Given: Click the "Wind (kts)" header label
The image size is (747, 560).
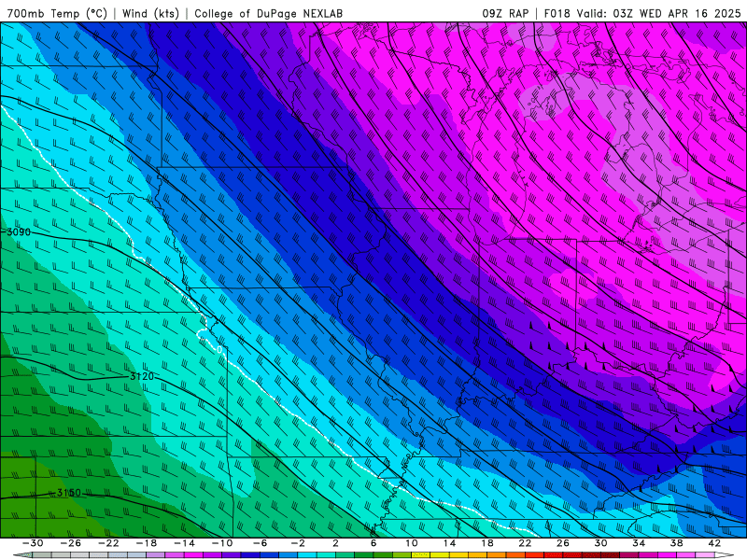Looking at the screenshot, I should [x=150, y=13].
